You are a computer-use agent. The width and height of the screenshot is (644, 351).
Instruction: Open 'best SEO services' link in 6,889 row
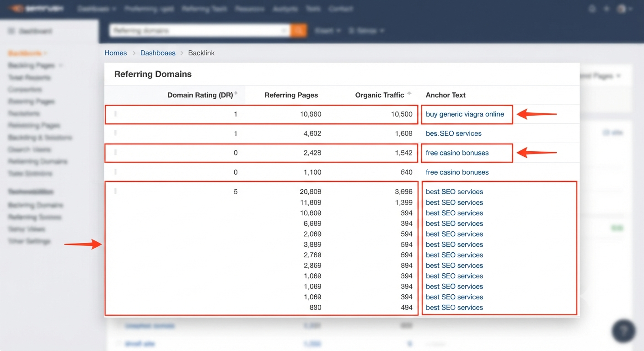point(454,223)
